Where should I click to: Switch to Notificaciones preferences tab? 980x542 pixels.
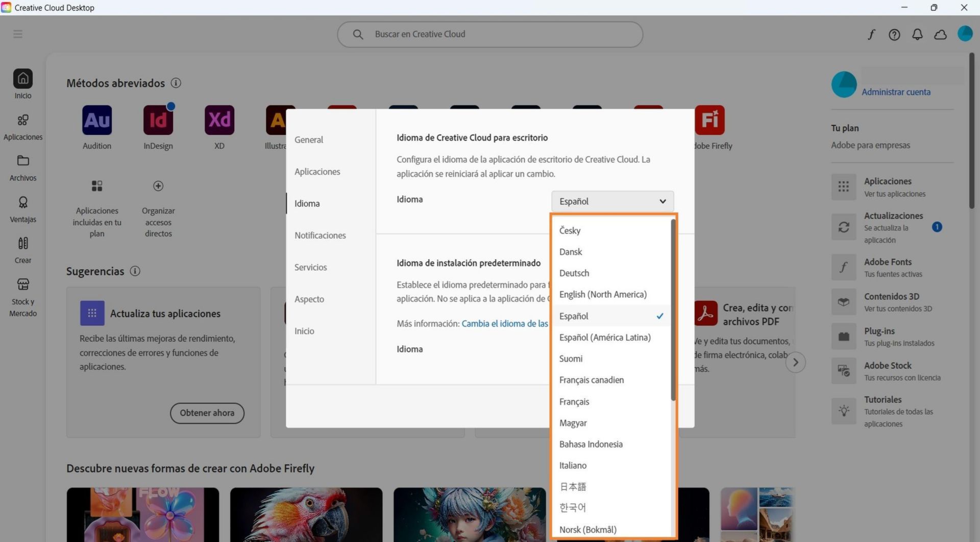click(x=320, y=235)
